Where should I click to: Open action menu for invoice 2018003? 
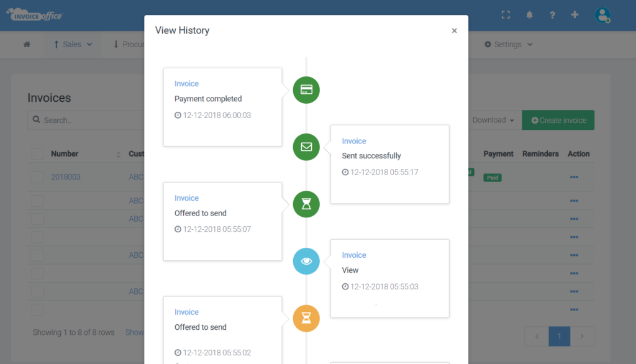point(574,177)
